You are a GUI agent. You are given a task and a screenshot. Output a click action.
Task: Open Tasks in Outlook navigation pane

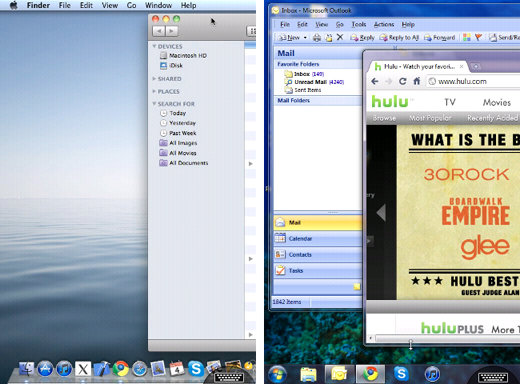pyautogui.click(x=318, y=271)
